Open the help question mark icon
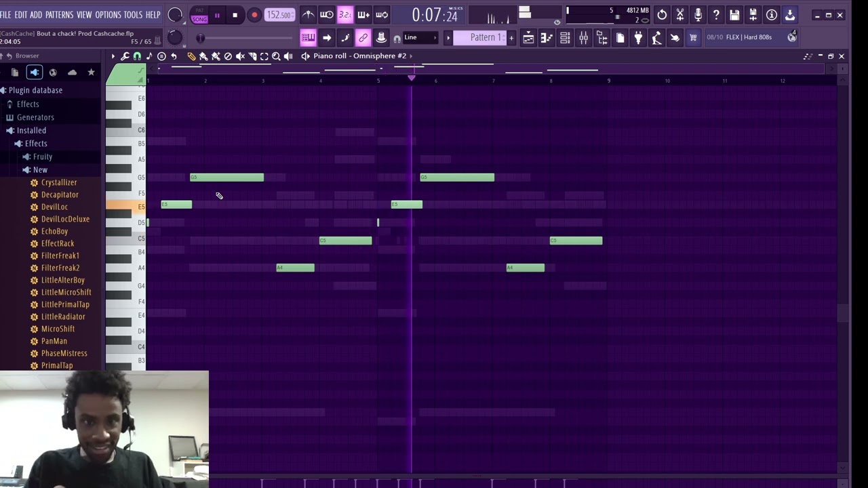868x488 pixels. click(716, 15)
